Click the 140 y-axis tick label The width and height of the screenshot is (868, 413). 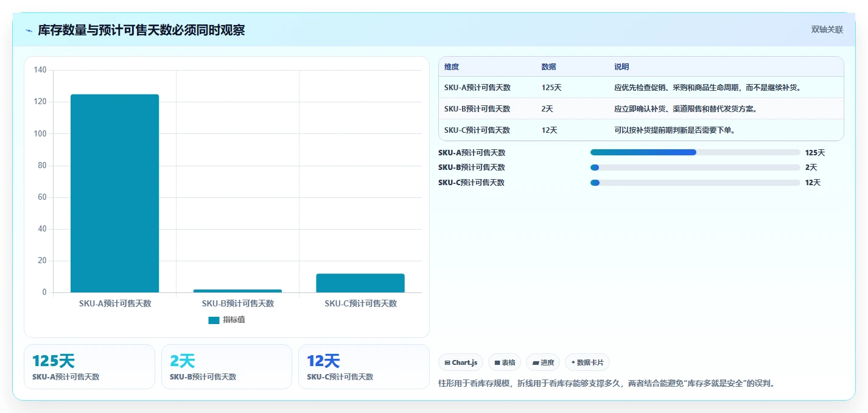pos(40,70)
